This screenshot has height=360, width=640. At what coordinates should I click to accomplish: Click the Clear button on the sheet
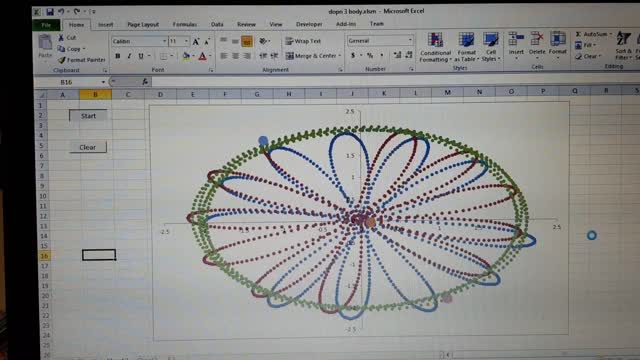(88, 147)
